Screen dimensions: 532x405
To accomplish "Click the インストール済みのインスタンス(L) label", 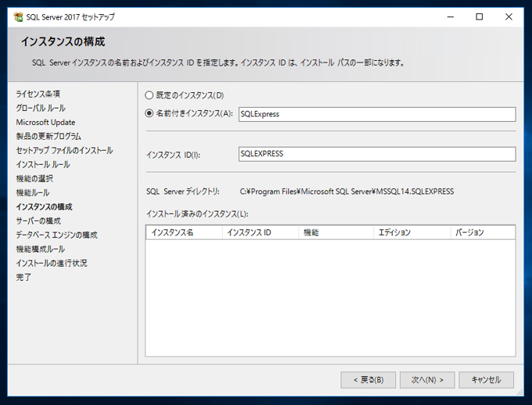I will [x=197, y=214].
